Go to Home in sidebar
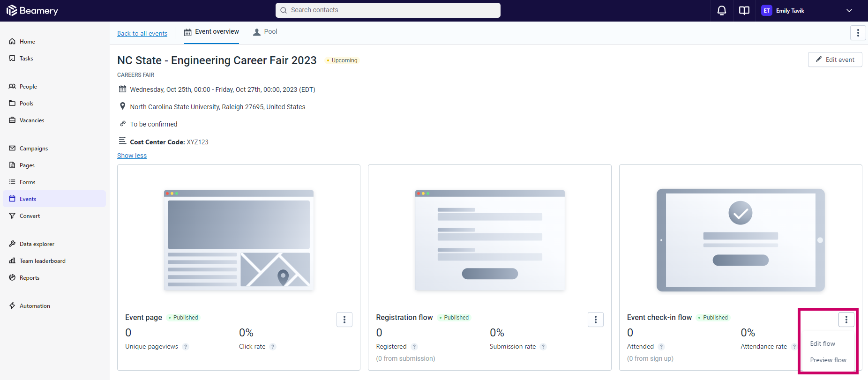The width and height of the screenshot is (868, 380). 54,41
